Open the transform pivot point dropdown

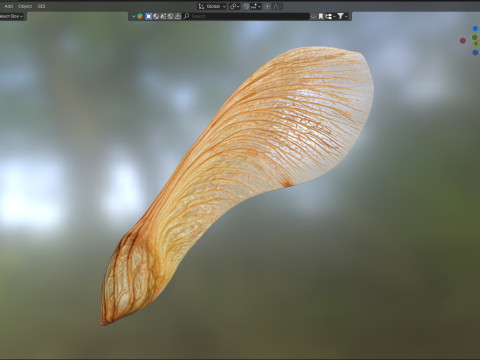click(234, 6)
